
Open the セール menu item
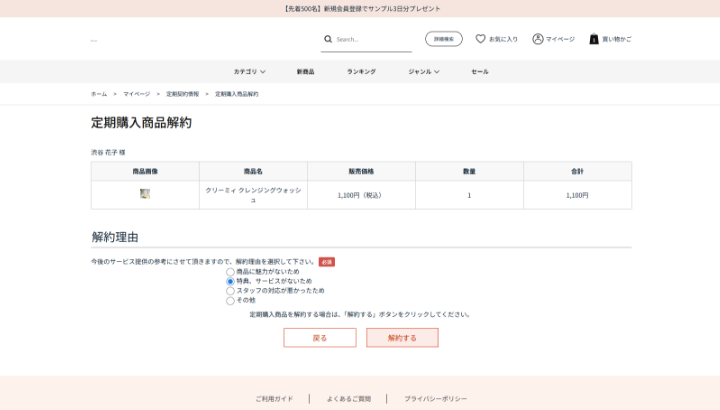[480, 72]
